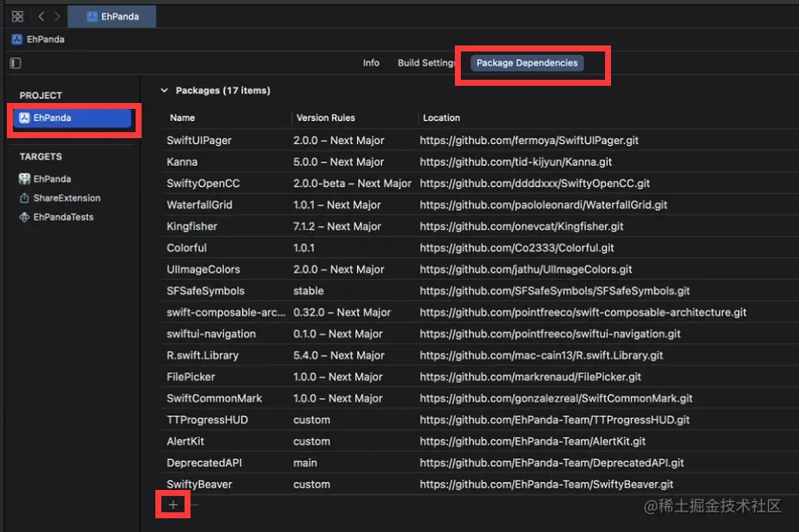
Task: Click SwiftyOpenCC 2.0.0-beta version rule
Action: pyautogui.click(x=352, y=184)
